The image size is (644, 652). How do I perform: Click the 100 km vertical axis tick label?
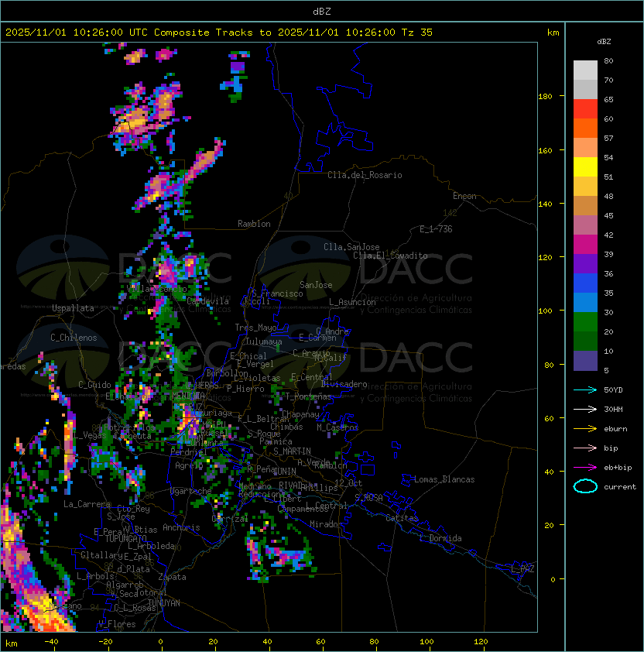pos(545,311)
